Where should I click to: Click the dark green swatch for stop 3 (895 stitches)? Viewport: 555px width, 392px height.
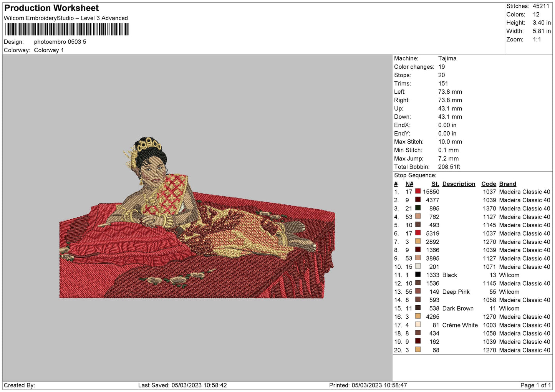tap(418, 208)
